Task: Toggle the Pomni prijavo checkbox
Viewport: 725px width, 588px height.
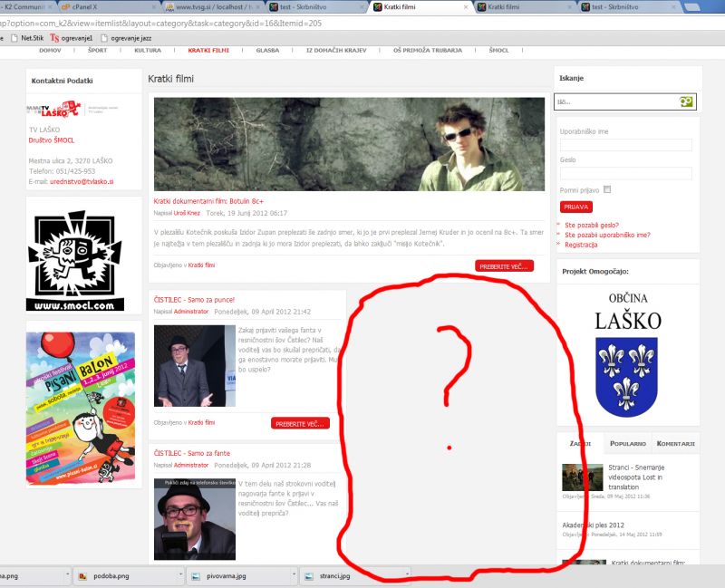Action: (607, 189)
